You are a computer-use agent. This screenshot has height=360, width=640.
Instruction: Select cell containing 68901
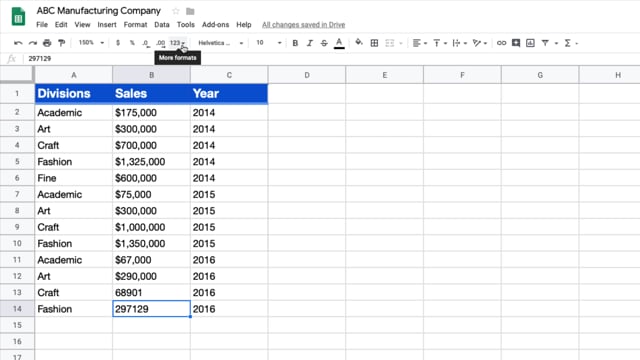pos(151,292)
